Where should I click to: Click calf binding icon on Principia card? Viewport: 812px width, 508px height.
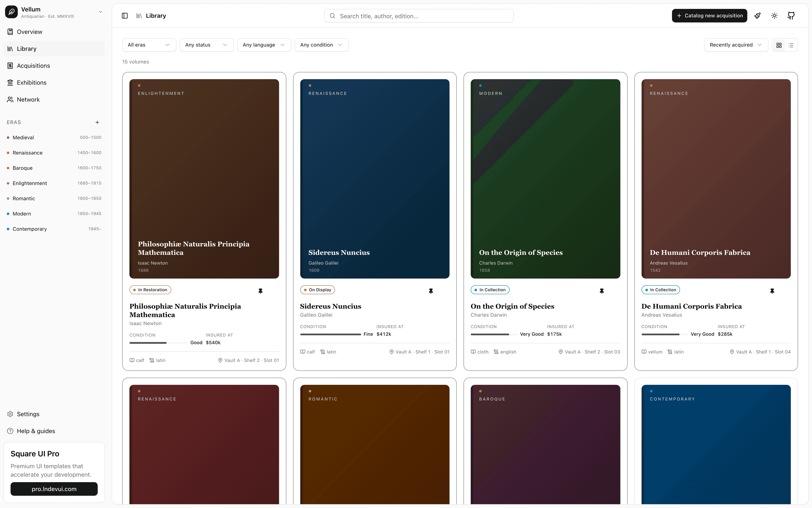pos(132,360)
